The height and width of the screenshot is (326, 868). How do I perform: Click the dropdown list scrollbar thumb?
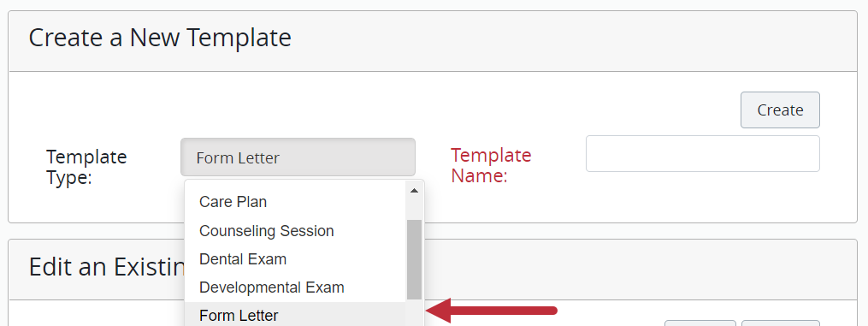(x=414, y=259)
